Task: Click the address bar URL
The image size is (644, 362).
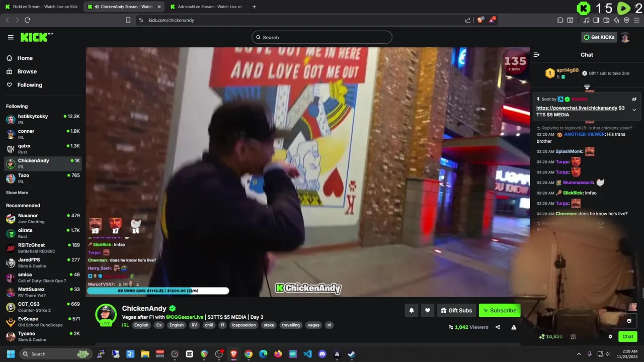Action: (x=171, y=20)
